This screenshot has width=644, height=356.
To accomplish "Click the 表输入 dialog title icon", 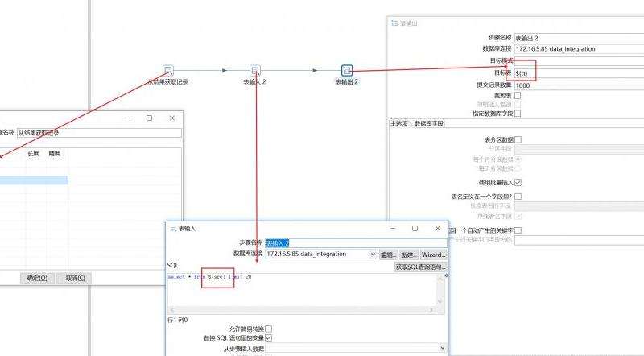I will (172, 229).
